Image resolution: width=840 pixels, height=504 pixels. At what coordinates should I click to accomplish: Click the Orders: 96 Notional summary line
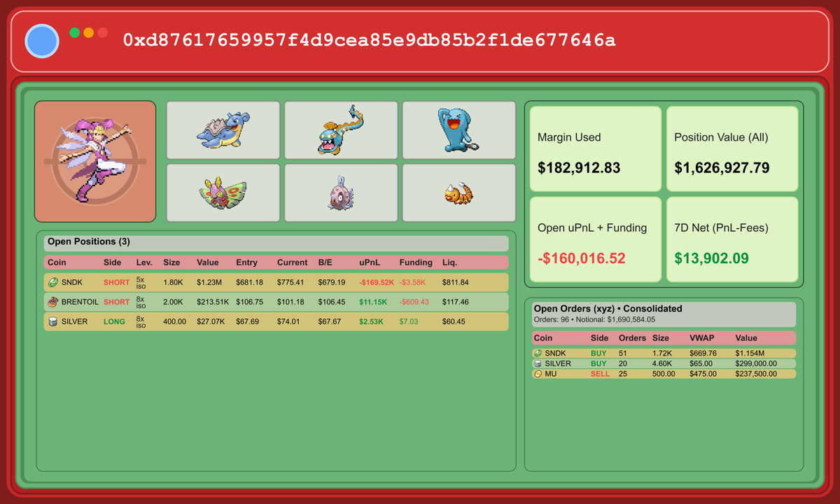(x=594, y=319)
